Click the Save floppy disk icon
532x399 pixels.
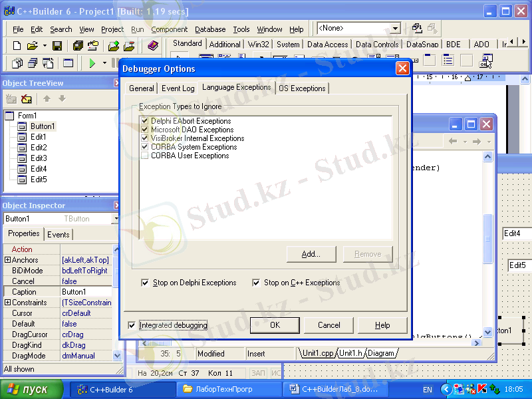[x=57, y=46]
